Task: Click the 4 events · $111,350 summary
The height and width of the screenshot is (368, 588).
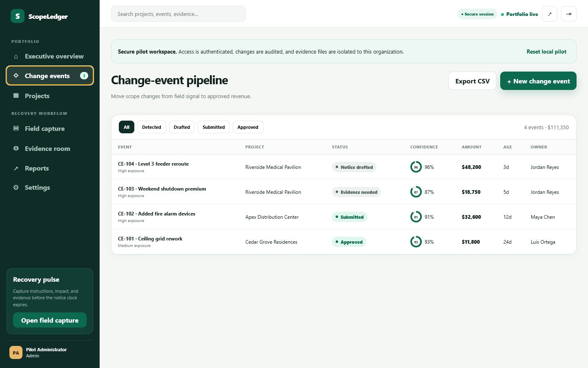Action: [546, 127]
